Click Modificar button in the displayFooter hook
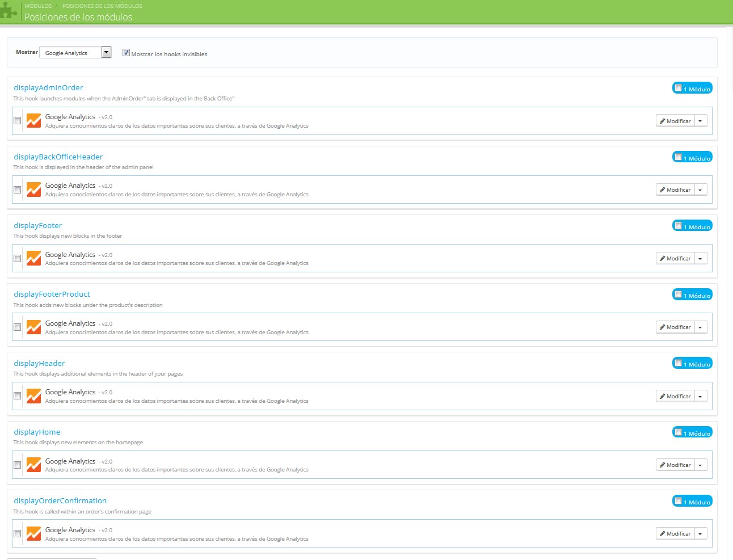Screen dimensions: 733x560 (x=675, y=258)
